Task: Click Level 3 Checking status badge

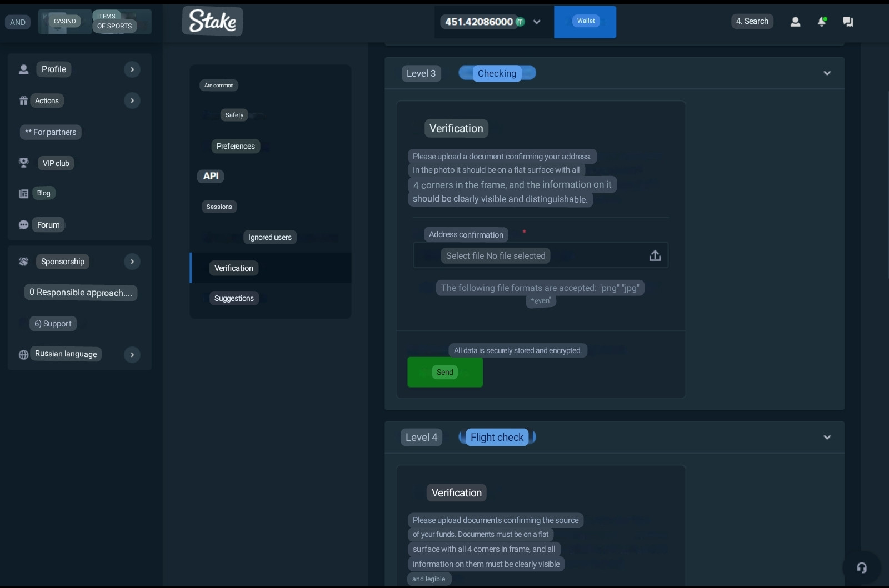Action: pos(497,73)
